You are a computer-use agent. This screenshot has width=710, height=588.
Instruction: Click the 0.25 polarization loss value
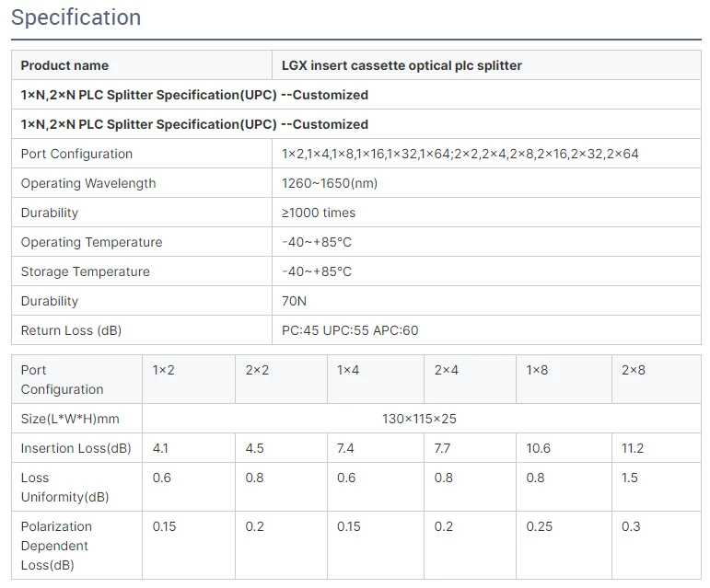pyautogui.click(x=539, y=526)
